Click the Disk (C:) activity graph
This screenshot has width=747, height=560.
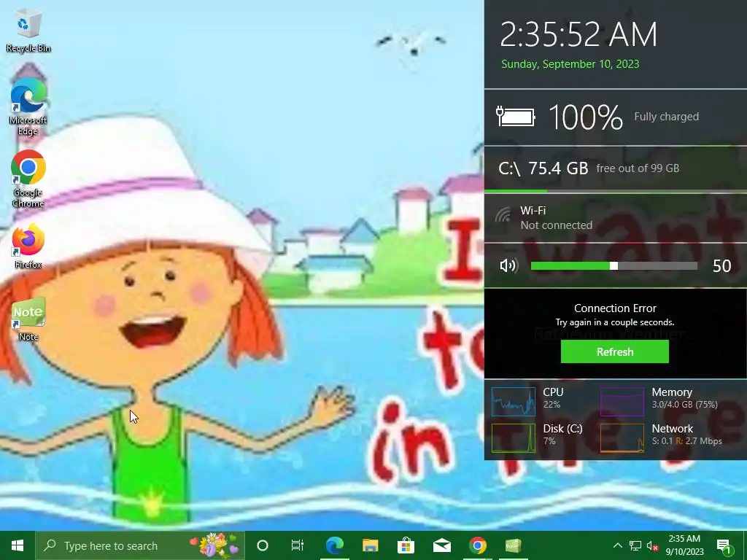pyautogui.click(x=514, y=437)
